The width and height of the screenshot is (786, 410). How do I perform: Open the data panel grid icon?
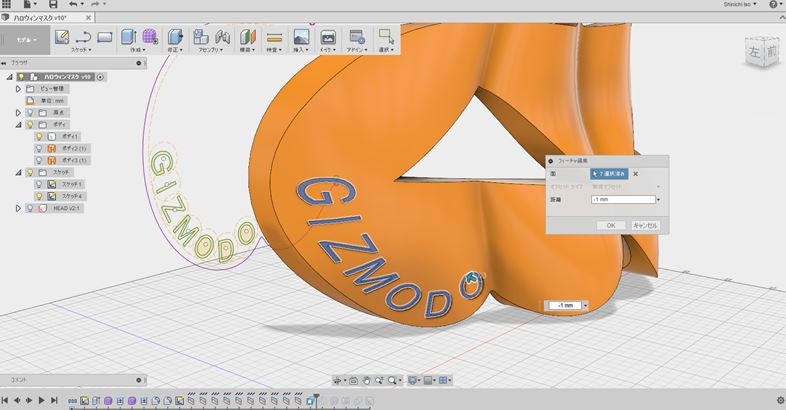tap(6, 4)
